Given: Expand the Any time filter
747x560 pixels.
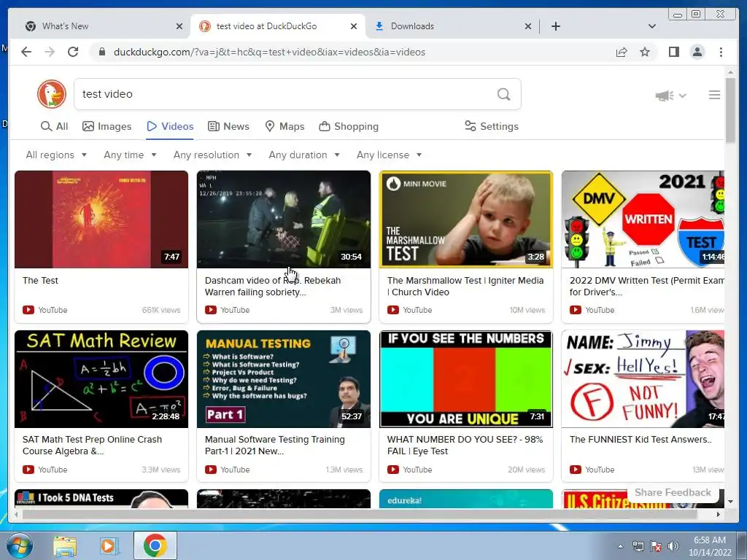Looking at the screenshot, I should pyautogui.click(x=130, y=155).
